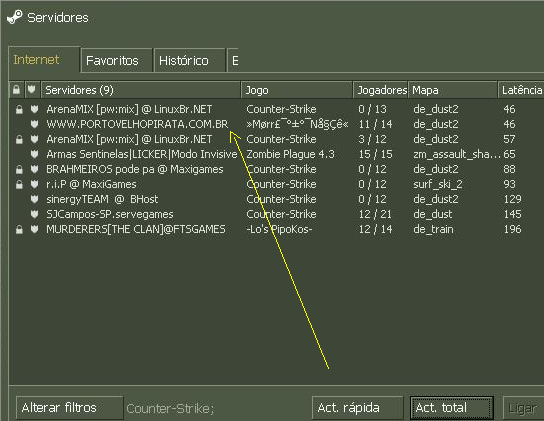Viewport: 544px width, 421px height.
Task: Sort by the Jogadores column header
Action: [x=381, y=90]
